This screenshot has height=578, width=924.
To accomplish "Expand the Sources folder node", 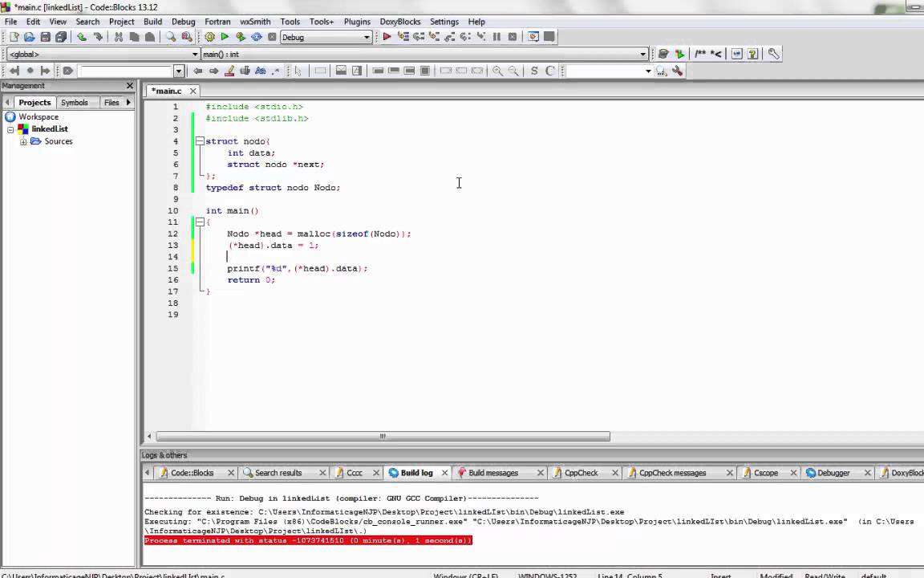I will coord(23,141).
